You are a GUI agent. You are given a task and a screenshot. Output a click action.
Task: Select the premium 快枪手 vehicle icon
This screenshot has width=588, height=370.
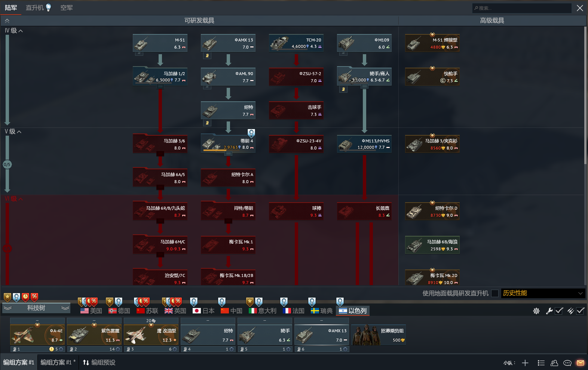click(x=414, y=77)
